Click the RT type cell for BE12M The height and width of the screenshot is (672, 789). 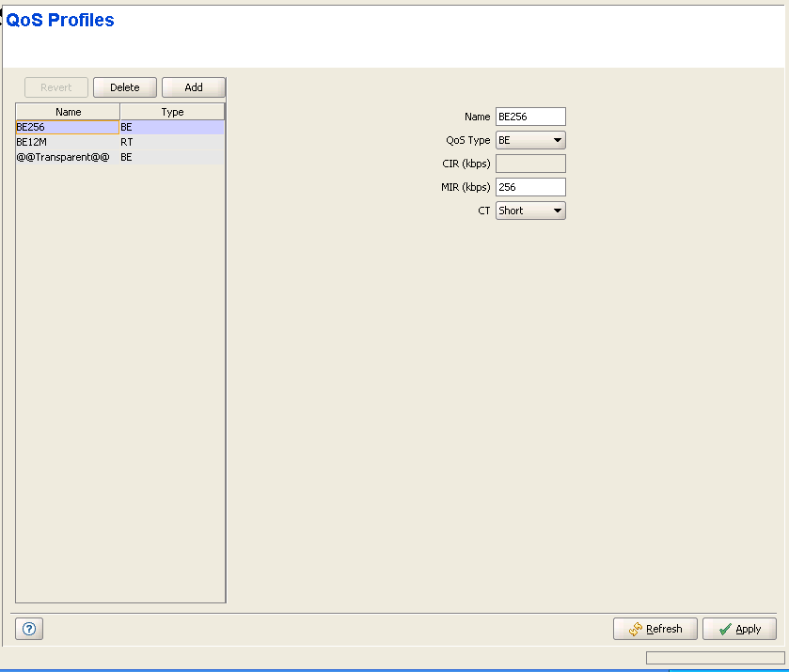172,142
